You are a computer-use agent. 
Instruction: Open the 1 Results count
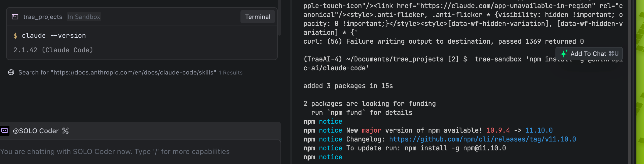pyautogui.click(x=230, y=73)
